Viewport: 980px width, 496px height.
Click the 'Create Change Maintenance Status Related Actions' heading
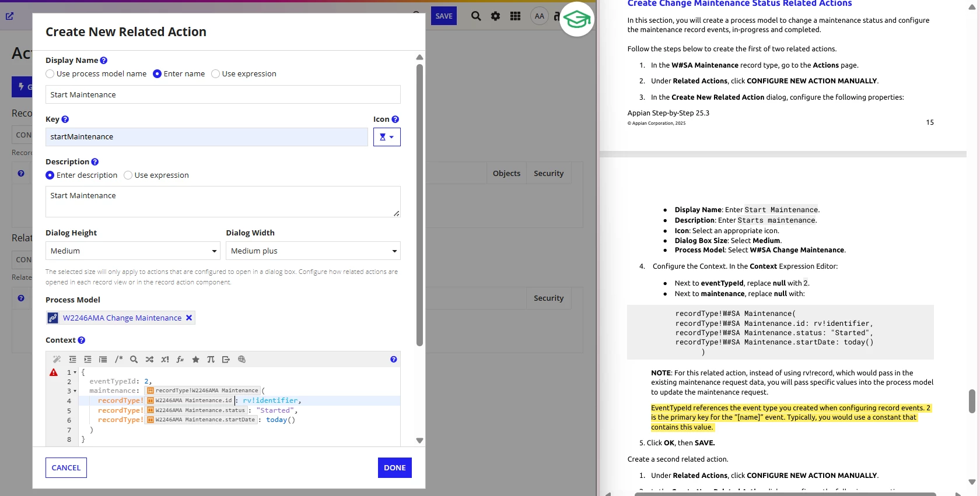[x=740, y=3]
